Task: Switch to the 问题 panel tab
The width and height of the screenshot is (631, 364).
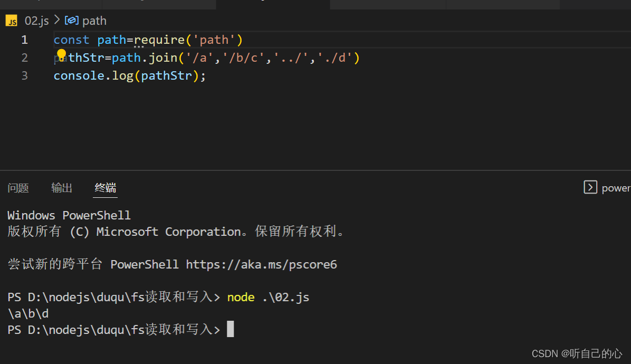Action: click(18, 188)
